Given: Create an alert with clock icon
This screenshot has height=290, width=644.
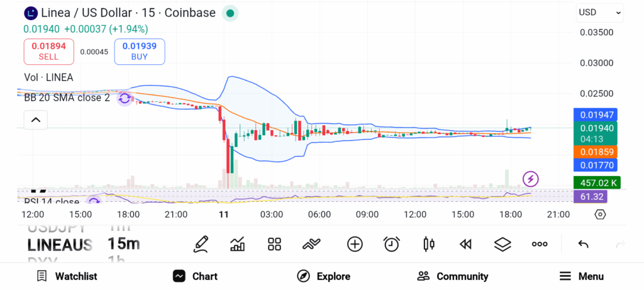Looking at the screenshot, I should (392, 244).
